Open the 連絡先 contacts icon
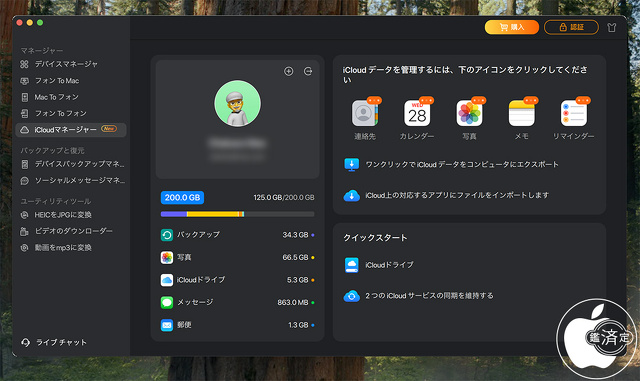The image size is (640, 381). click(364, 113)
